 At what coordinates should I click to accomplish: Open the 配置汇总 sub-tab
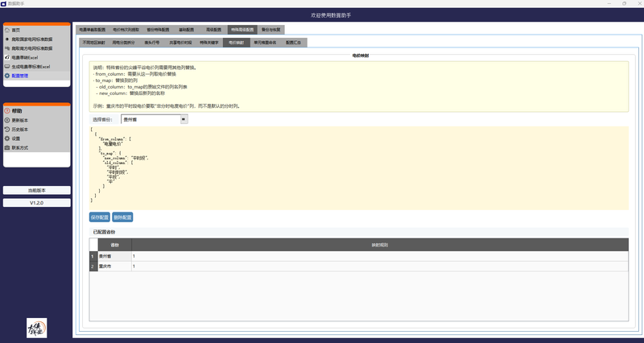pyautogui.click(x=293, y=43)
